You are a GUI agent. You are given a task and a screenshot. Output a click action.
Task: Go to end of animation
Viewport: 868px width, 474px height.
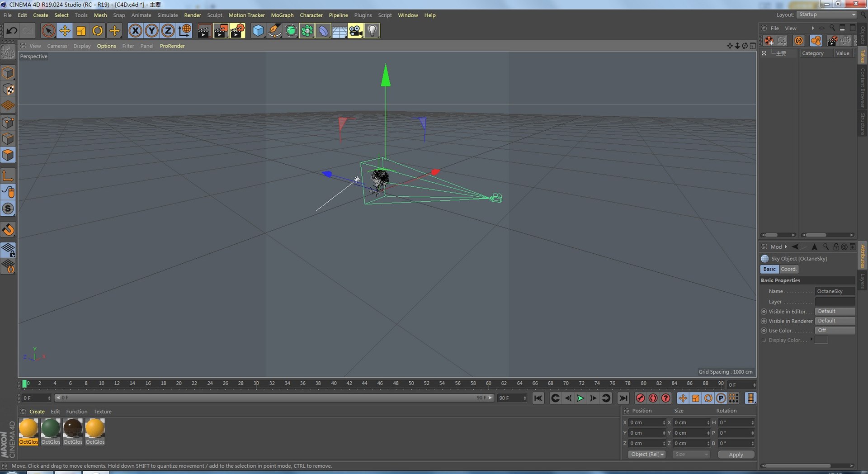coord(623,398)
